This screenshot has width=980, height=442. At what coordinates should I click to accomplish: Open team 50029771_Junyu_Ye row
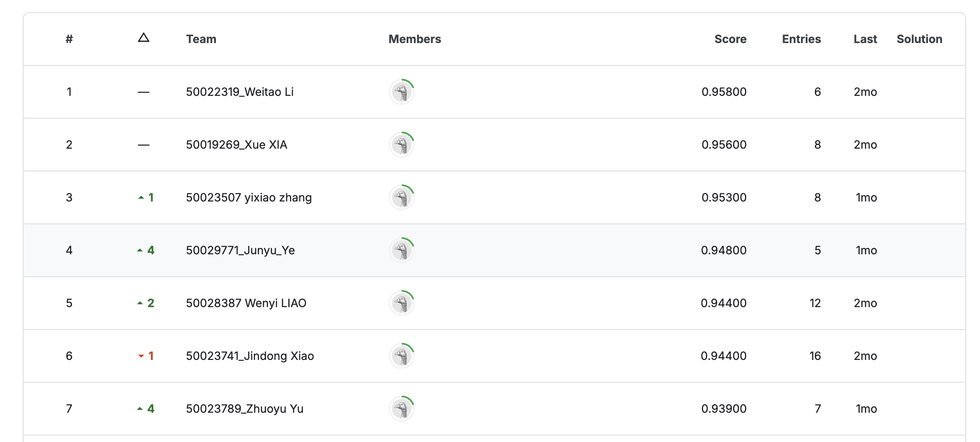point(240,250)
